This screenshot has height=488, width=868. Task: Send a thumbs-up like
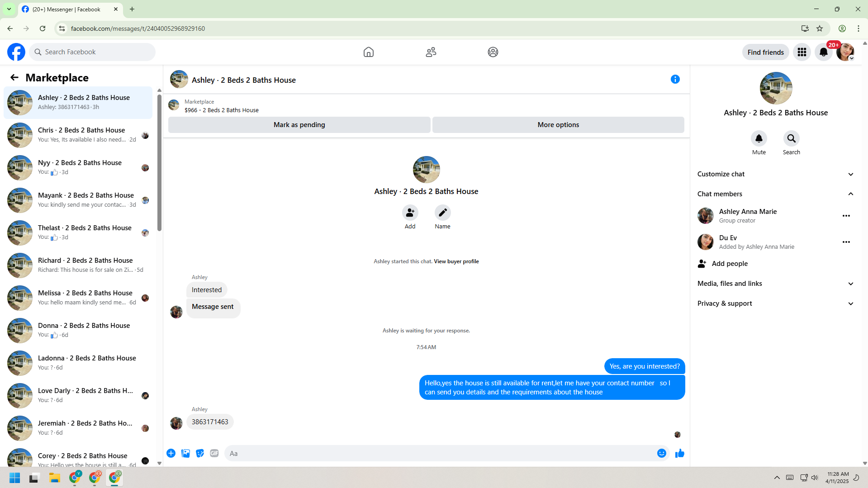[x=680, y=453]
